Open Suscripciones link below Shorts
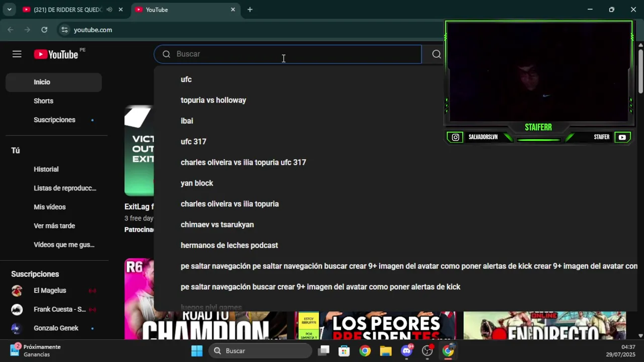644x362 pixels. click(54, 120)
